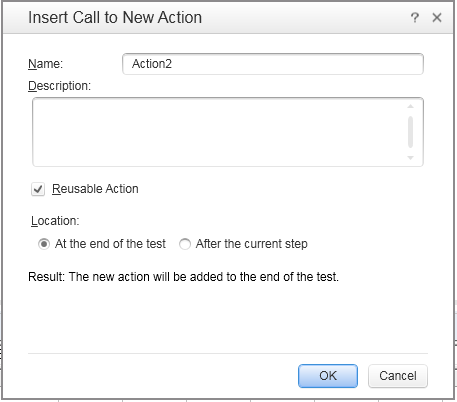Screen dimensions: 457x402
Task: Open help via the question mark icon
Action: [415, 17]
